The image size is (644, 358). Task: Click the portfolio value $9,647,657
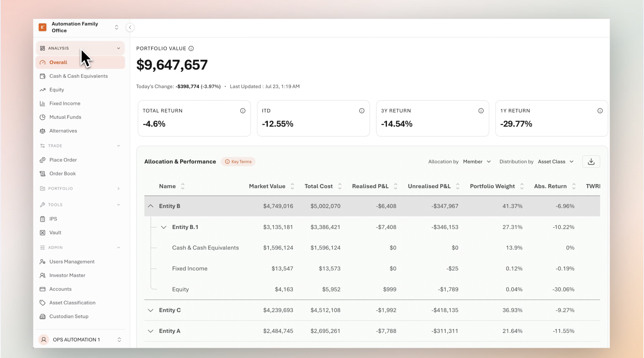pos(172,65)
